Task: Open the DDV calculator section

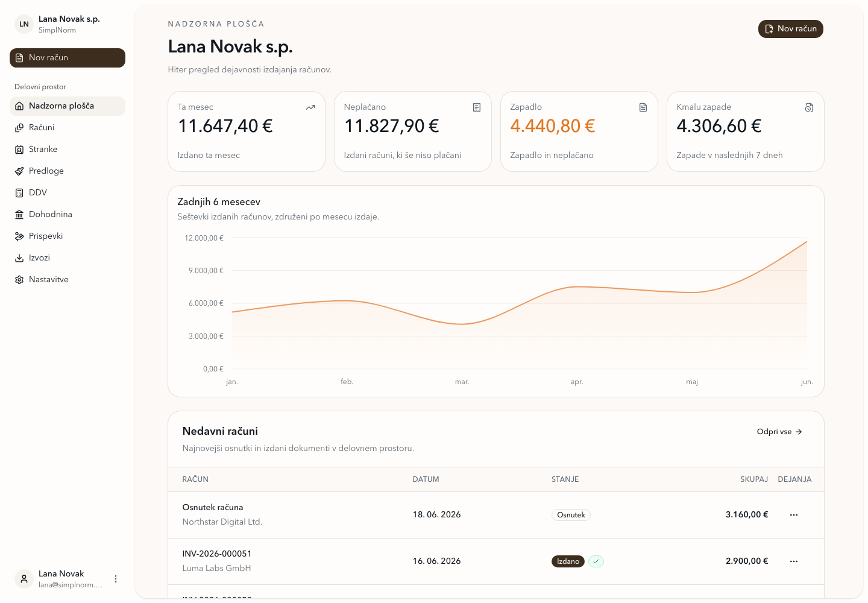Action: click(68, 192)
